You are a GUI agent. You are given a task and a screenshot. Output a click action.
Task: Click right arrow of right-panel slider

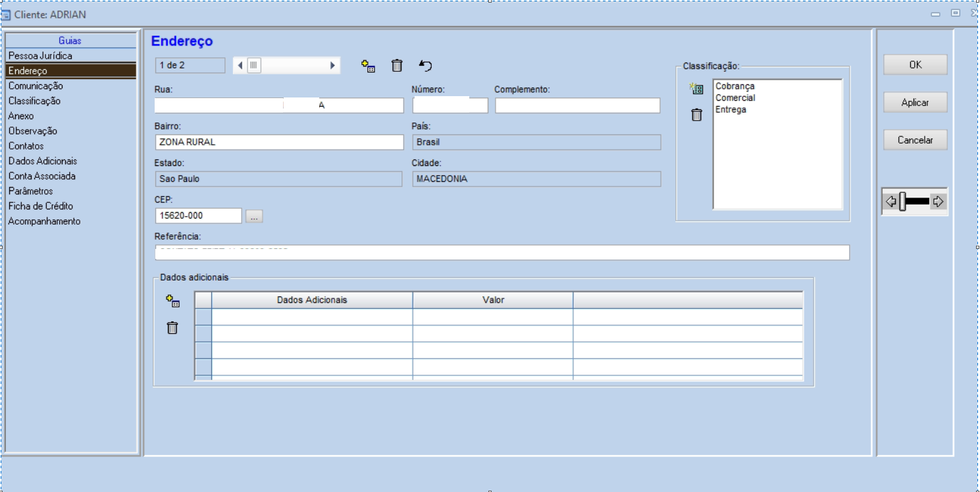939,202
